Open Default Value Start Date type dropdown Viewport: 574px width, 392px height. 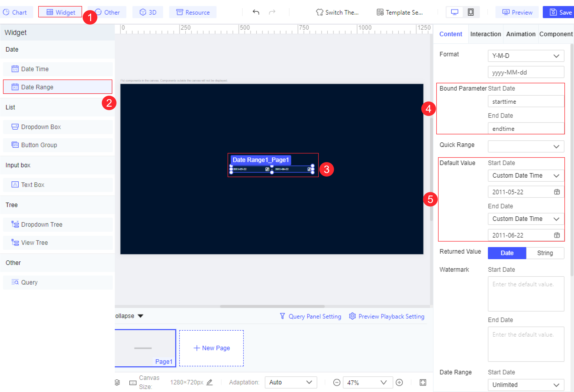526,175
